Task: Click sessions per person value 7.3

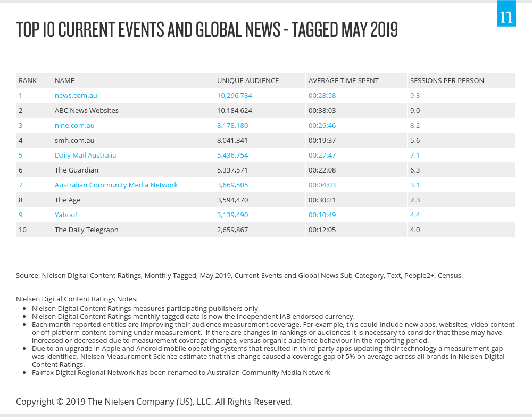Action: [415, 200]
